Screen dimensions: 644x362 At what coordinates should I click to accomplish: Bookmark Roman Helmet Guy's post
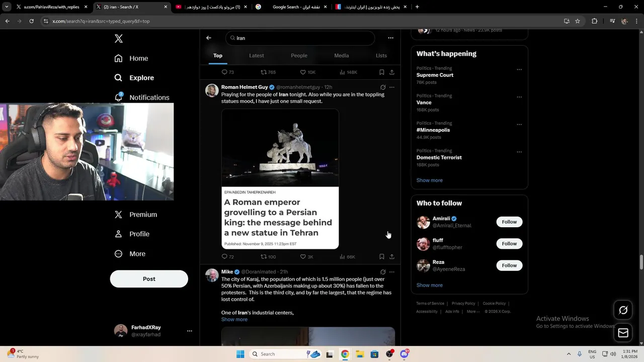pyautogui.click(x=382, y=256)
